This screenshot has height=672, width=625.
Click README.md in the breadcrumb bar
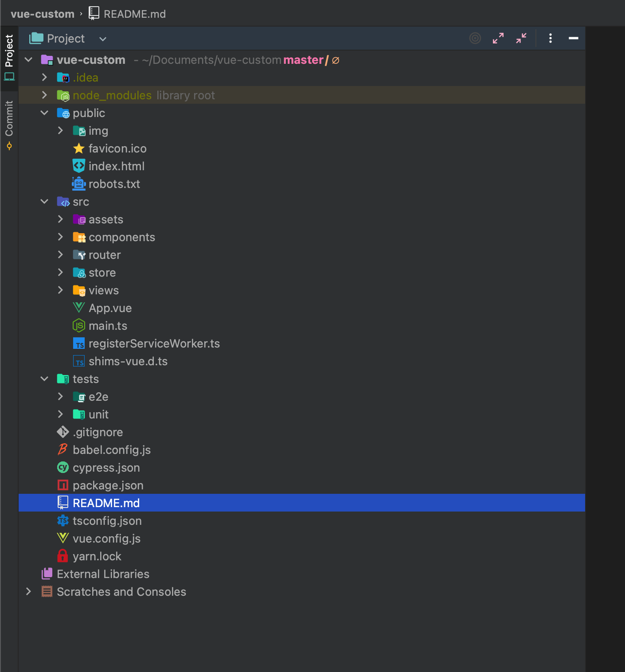tap(134, 13)
